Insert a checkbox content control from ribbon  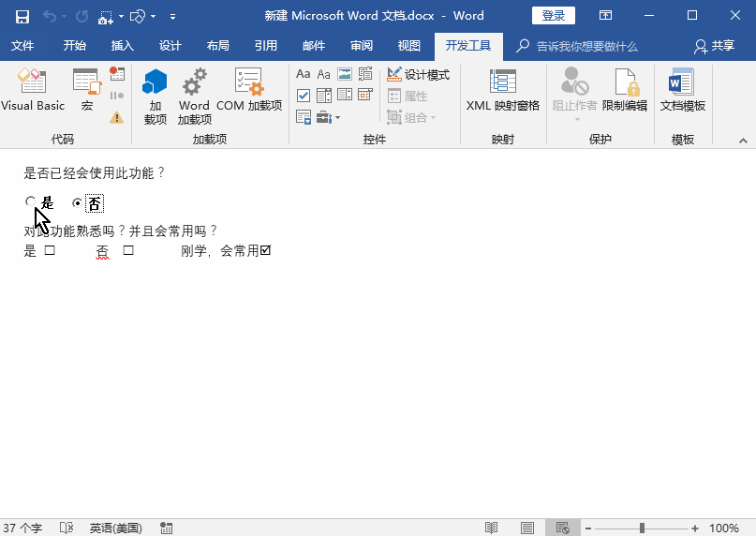click(304, 96)
